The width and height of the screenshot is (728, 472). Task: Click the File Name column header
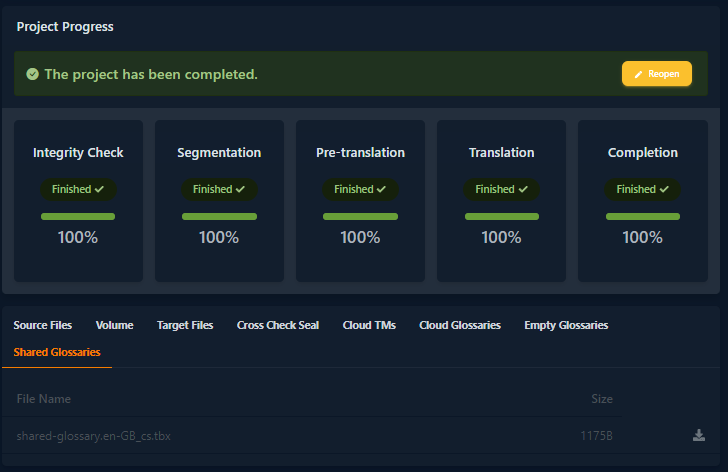pos(44,399)
